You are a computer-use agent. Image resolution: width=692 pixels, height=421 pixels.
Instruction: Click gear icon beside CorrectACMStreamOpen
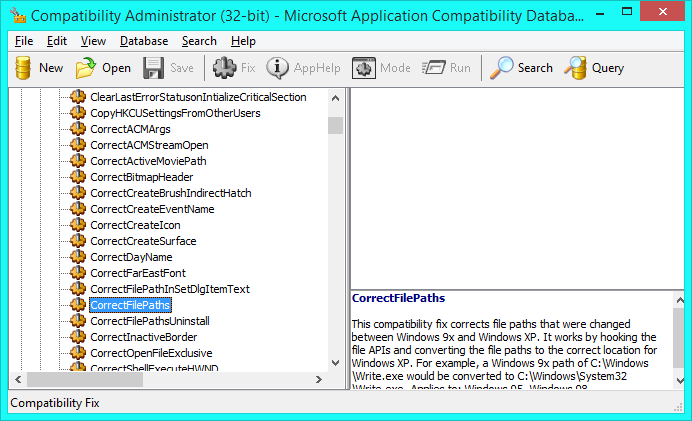(x=78, y=145)
